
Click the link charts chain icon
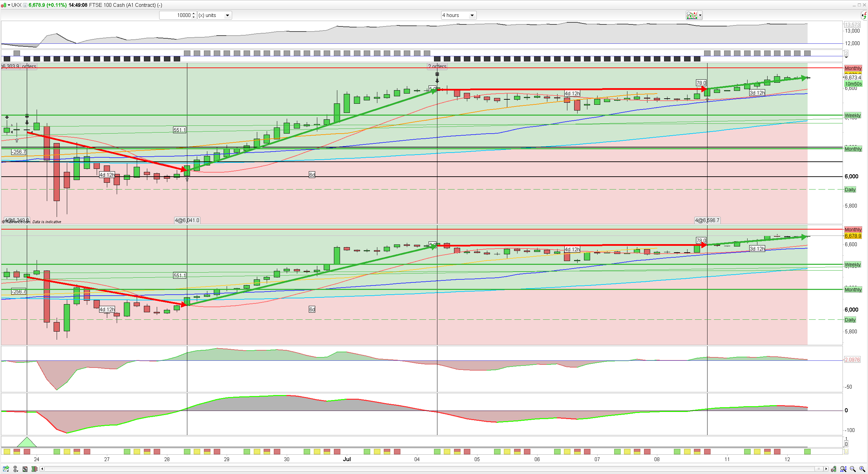click(16, 469)
